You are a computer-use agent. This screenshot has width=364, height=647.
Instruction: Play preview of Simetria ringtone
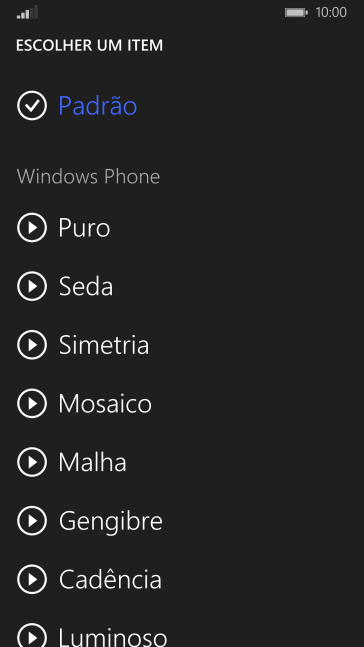pyautogui.click(x=32, y=345)
